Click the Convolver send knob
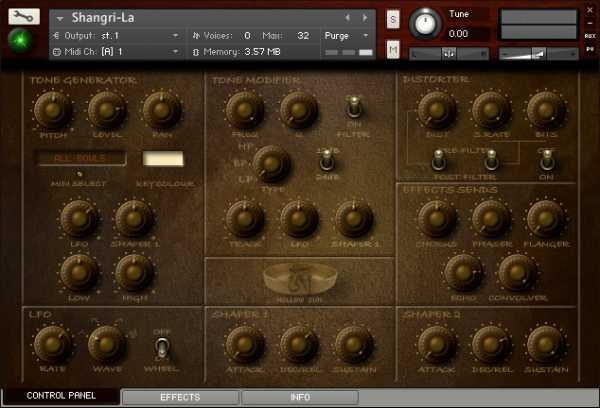 click(517, 273)
